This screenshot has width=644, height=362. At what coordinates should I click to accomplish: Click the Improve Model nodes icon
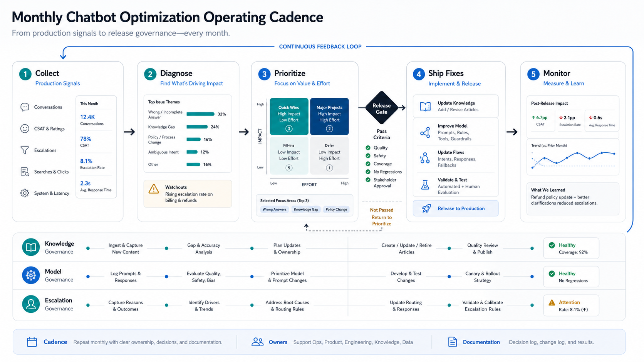tap(425, 133)
